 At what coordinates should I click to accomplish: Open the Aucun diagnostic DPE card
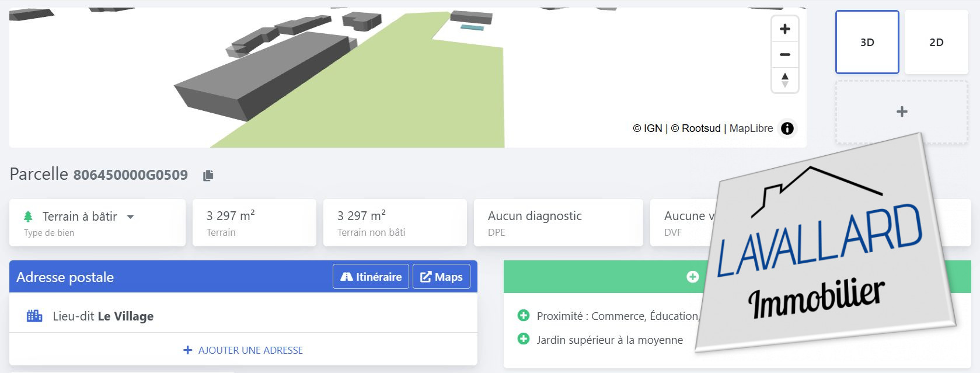click(x=558, y=222)
